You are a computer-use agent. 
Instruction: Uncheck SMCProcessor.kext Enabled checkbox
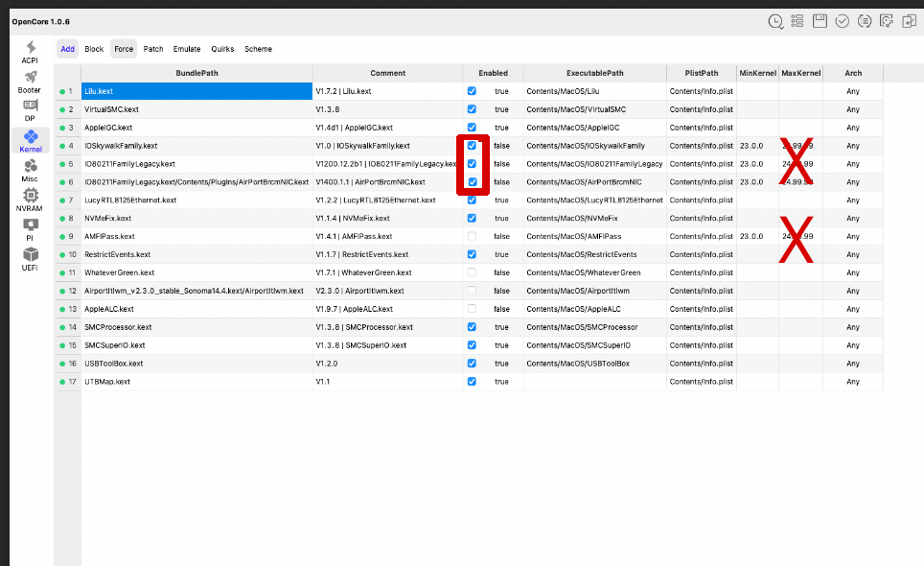[x=472, y=326]
